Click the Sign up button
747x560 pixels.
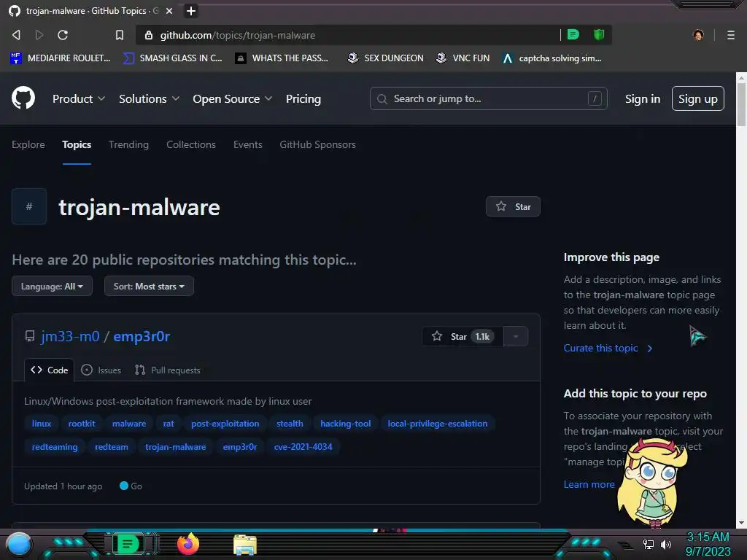pyautogui.click(x=697, y=98)
